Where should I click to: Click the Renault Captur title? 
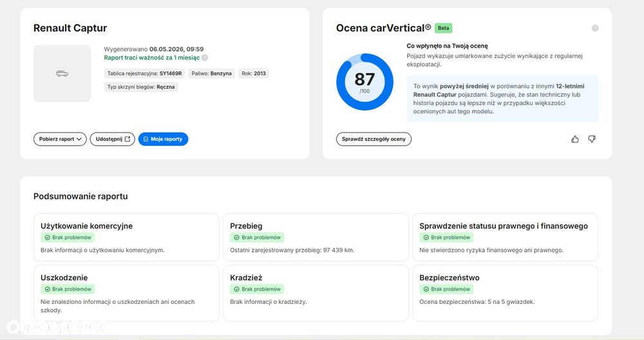pos(70,28)
